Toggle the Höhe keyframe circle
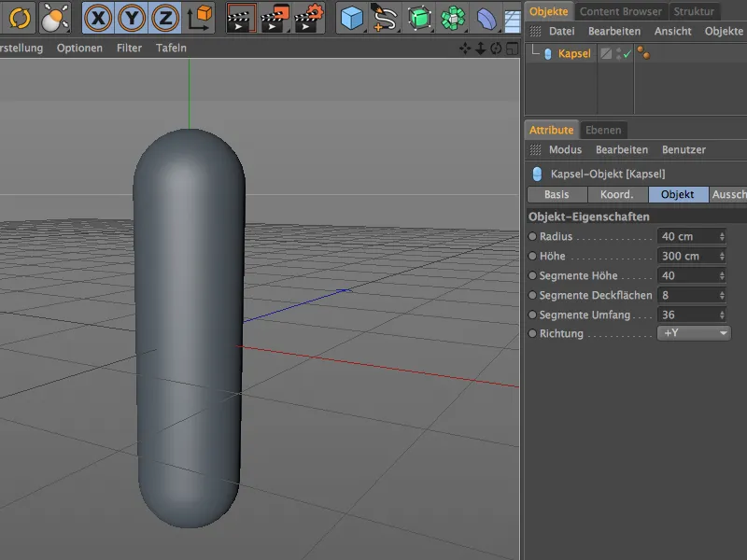The width and height of the screenshot is (747, 560). 532,256
